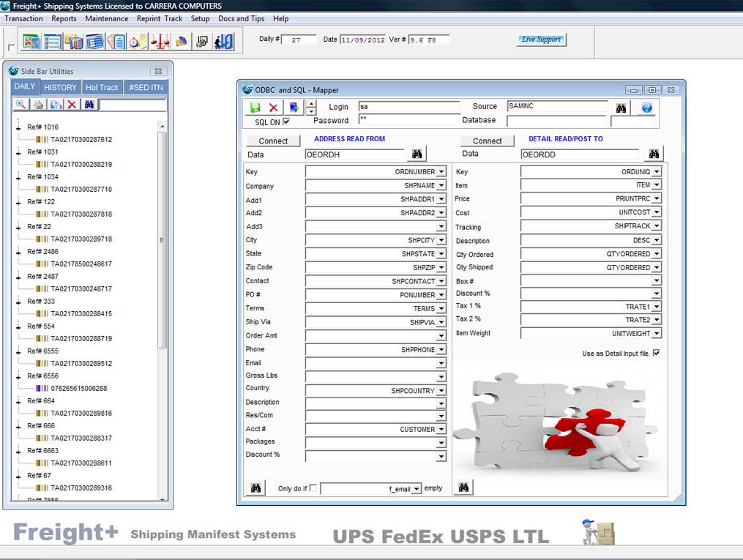The image size is (743, 560).
Task: Click binoculars beside the OEORDD data field
Action: [x=654, y=154]
